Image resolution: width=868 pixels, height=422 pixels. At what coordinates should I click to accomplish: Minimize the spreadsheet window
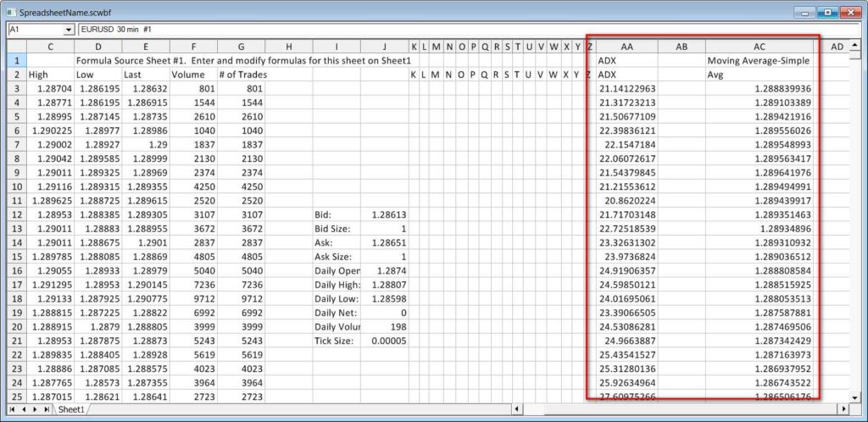[x=804, y=12]
